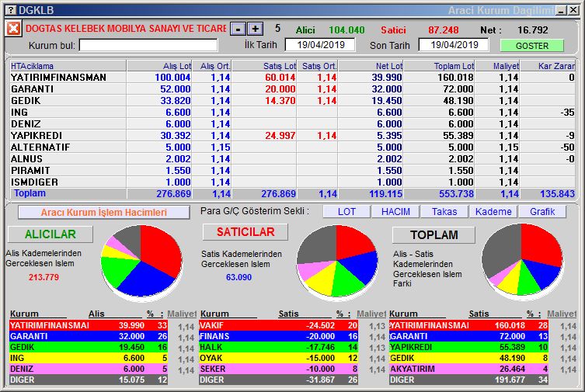Close the DGKLB window
The height and width of the screenshot is (392, 585).
coord(573,10)
